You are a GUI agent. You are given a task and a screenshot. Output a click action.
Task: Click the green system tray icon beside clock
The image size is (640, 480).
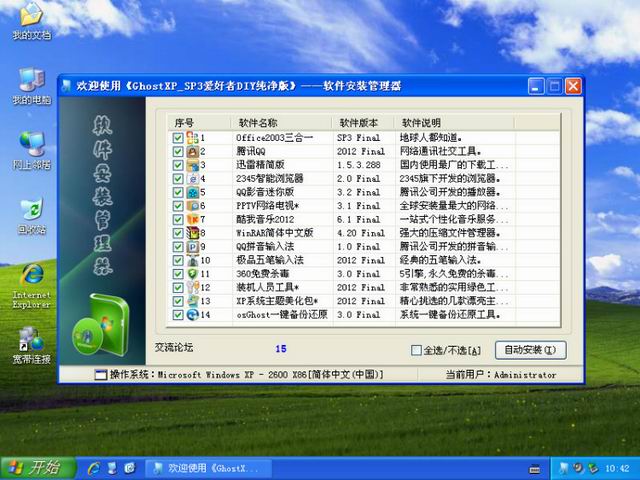[592, 468]
